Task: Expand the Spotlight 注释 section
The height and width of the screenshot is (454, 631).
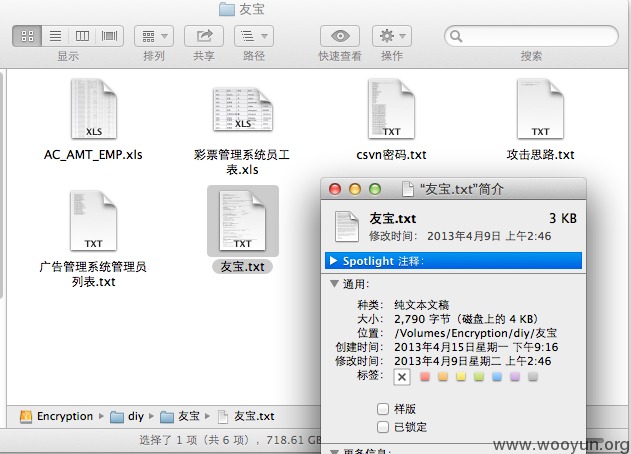Action: (x=333, y=261)
